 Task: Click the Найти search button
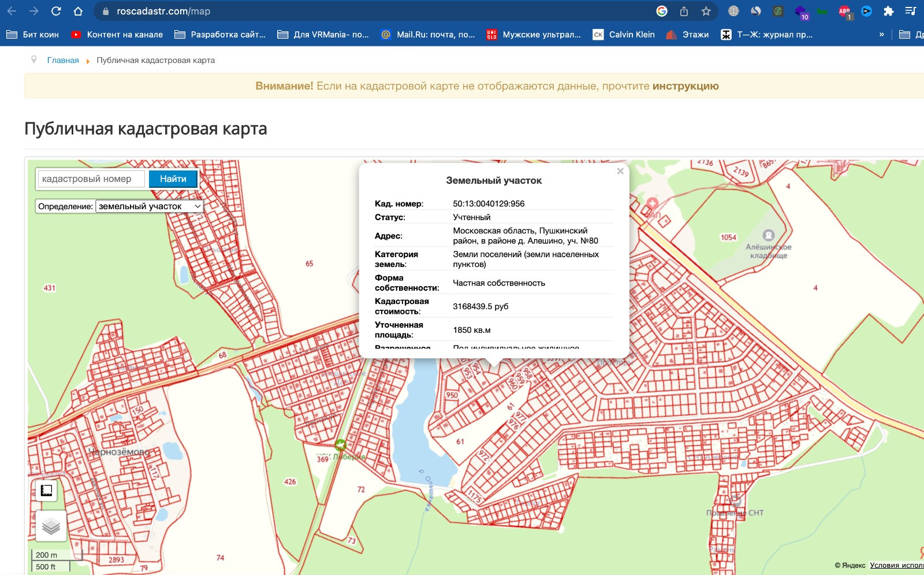click(x=173, y=179)
